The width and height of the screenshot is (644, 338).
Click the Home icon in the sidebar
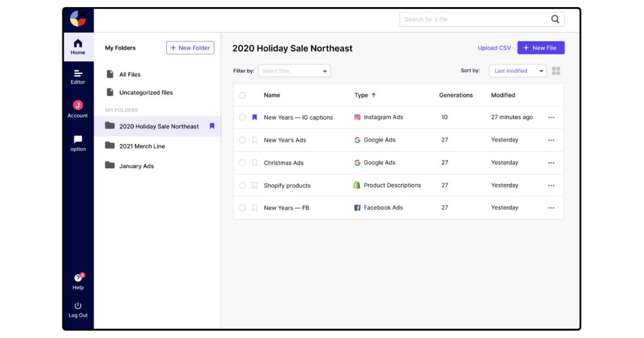[x=78, y=45]
